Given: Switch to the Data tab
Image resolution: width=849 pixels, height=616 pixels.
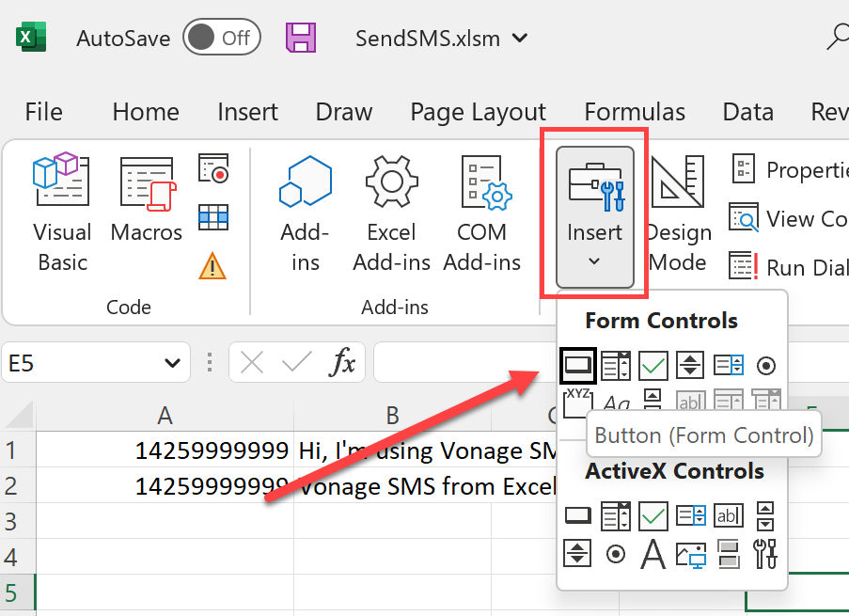Looking at the screenshot, I should click(747, 112).
